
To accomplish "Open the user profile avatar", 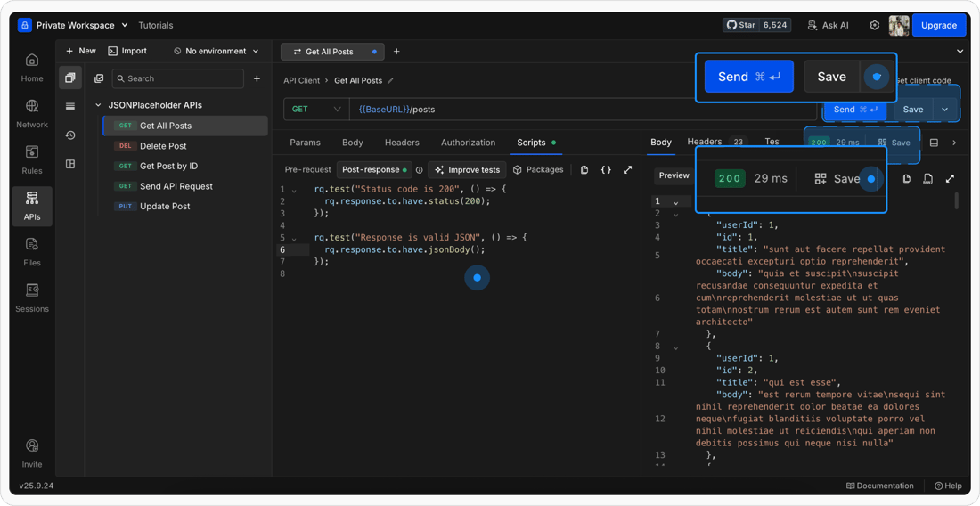I will pyautogui.click(x=898, y=26).
